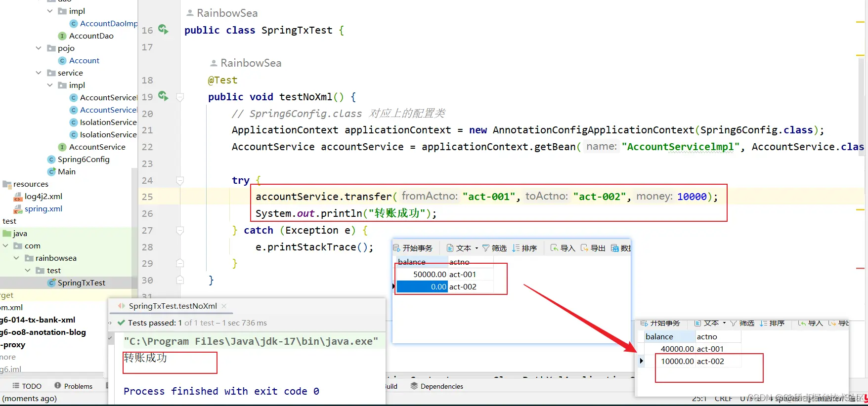This screenshot has width=868, height=406.
Task: Open spring.xml under resources
Action: (43, 208)
